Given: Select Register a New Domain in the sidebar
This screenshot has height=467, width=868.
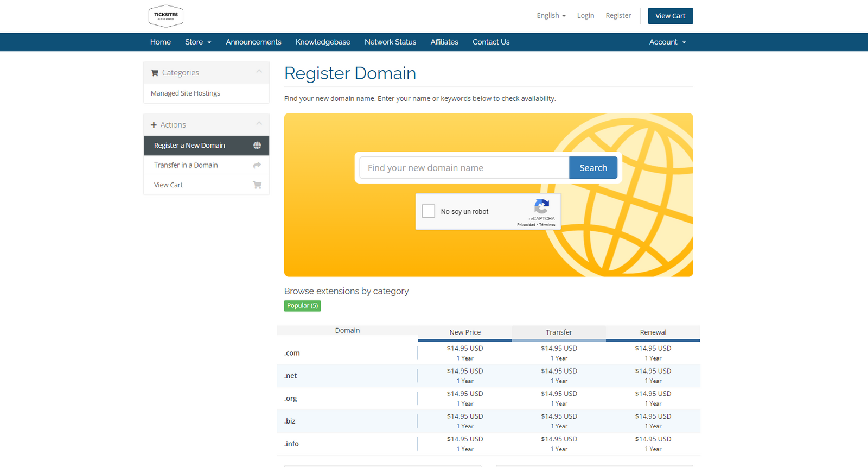Looking at the screenshot, I should tap(206, 146).
